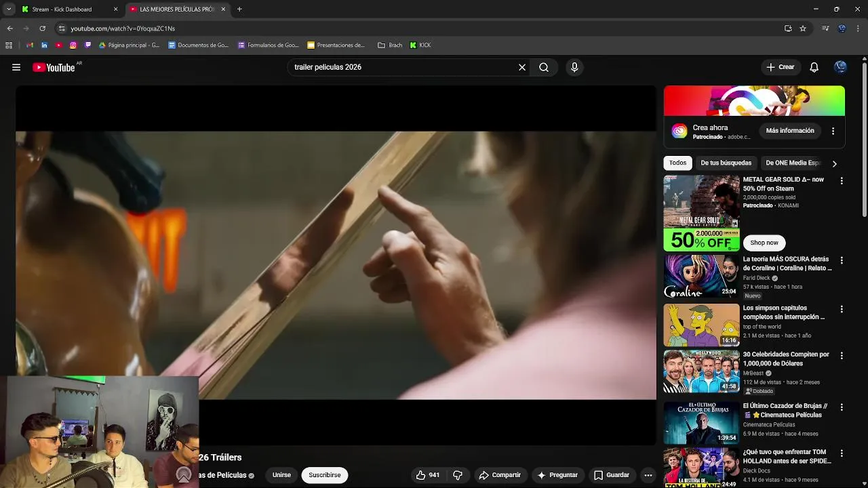Open the apps grid in bookmarks bar
The height and width of the screenshot is (488, 868).
click(9, 45)
